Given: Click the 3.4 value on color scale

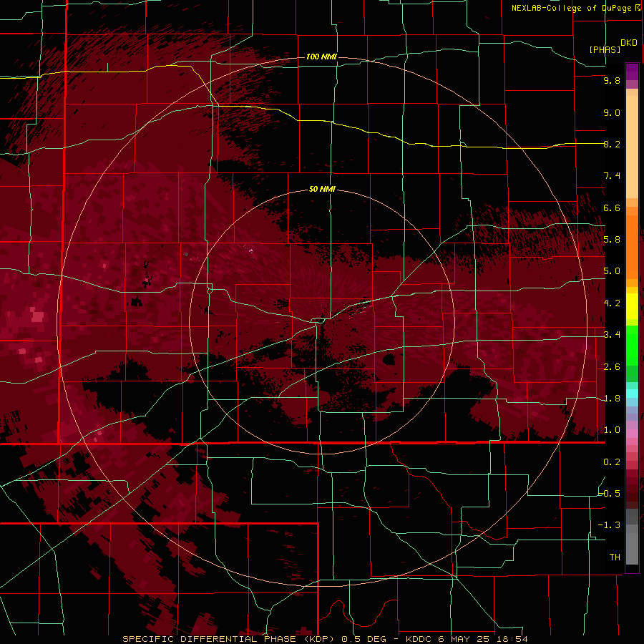Looking at the screenshot, I should 612,335.
